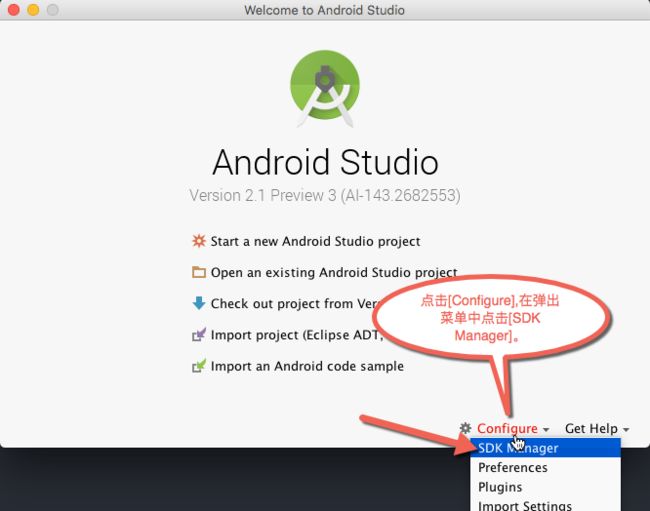Viewport: 650px width, 511px height.
Task: Click the Android Studio logo
Action: pos(325,89)
